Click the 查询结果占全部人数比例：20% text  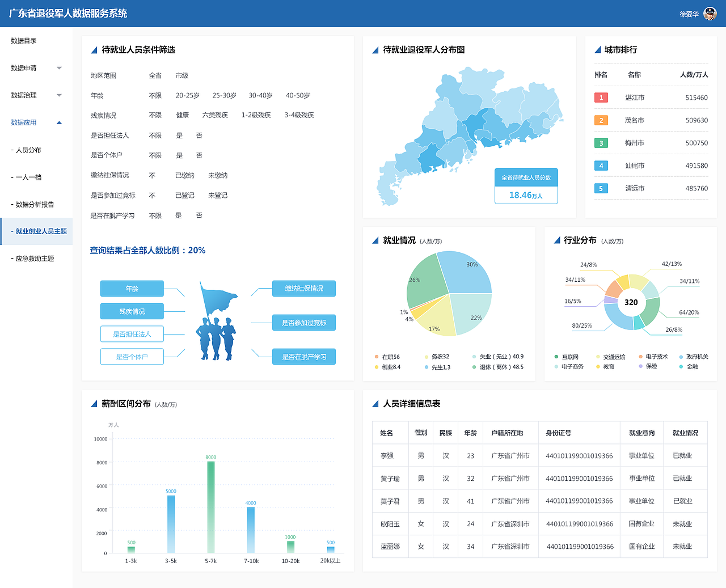click(x=147, y=250)
